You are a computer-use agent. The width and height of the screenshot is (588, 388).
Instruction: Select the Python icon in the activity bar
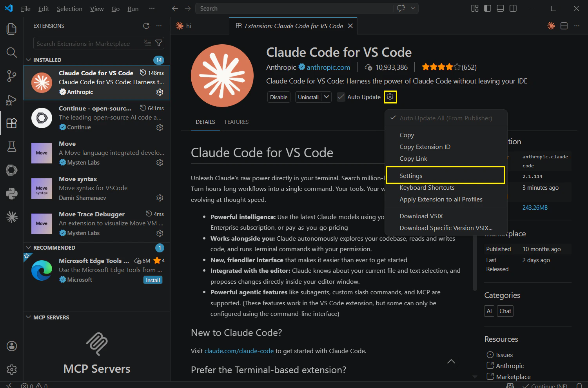pos(11,193)
